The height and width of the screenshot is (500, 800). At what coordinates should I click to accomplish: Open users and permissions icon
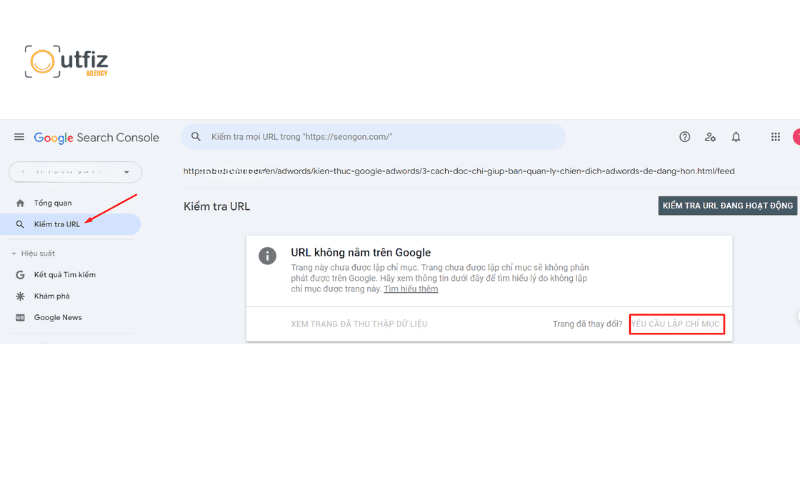(x=710, y=137)
